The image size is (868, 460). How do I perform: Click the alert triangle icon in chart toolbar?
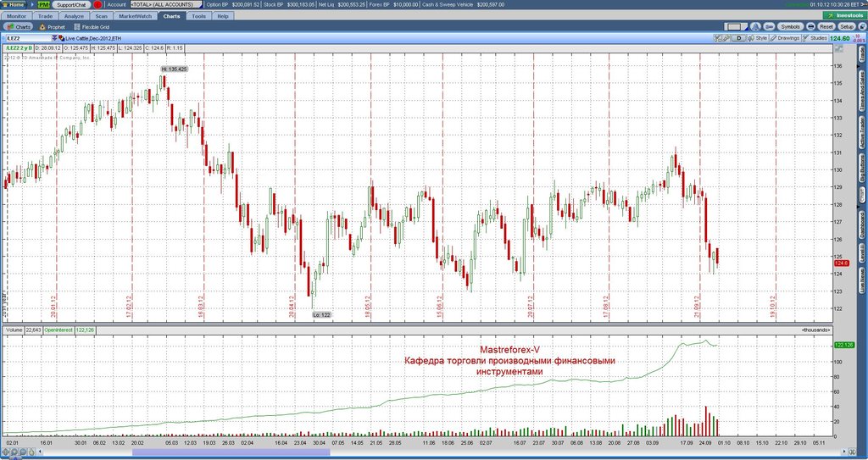tap(755, 26)
